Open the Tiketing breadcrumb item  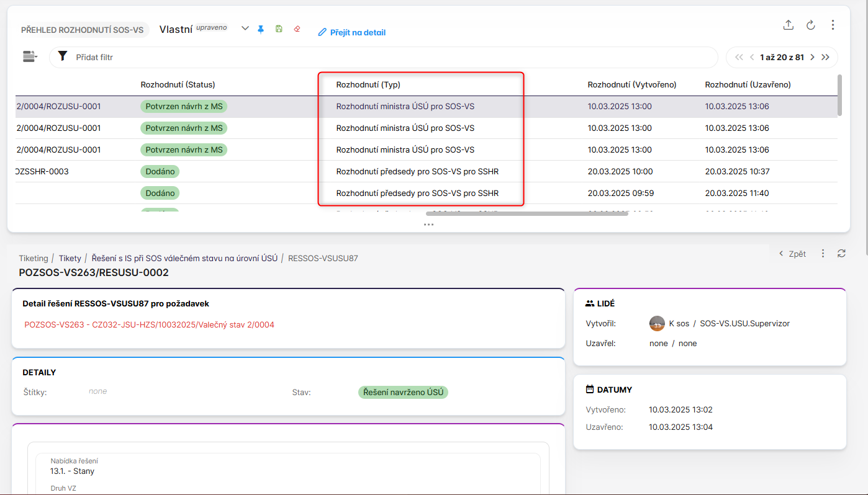34,258
